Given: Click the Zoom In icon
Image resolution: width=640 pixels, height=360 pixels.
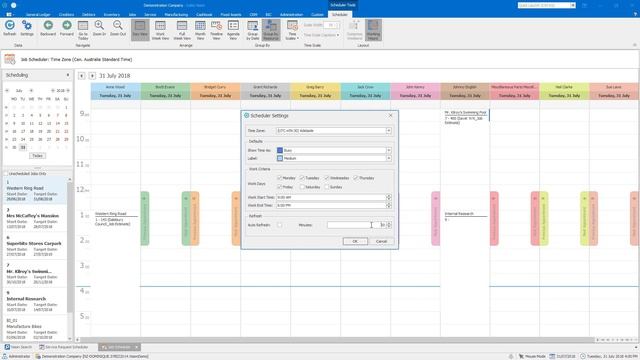Looking at the screenshot, I should click(99, 29).
